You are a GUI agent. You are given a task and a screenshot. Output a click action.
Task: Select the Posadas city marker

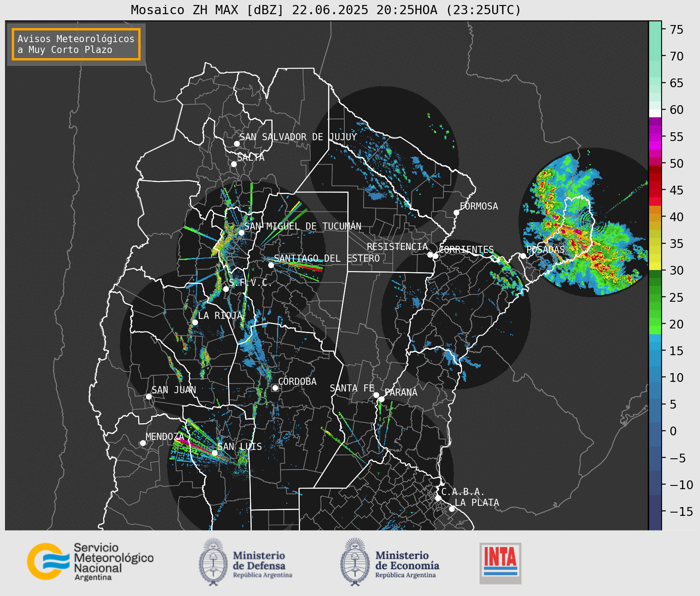523,256
